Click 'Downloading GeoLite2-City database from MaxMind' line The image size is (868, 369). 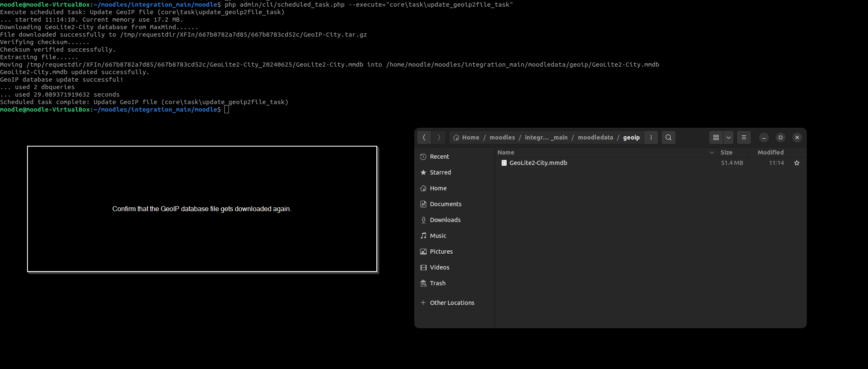pos(99,27)
